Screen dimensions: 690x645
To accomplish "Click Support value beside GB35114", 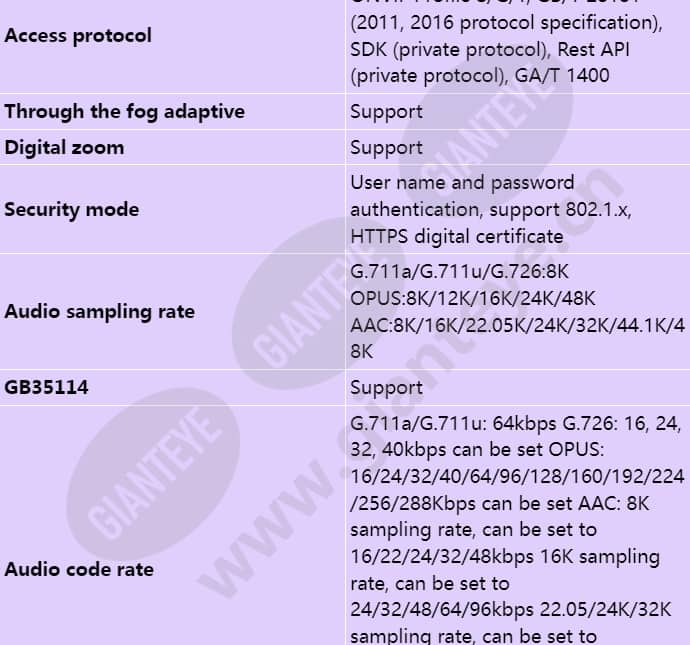I will 386,388.
